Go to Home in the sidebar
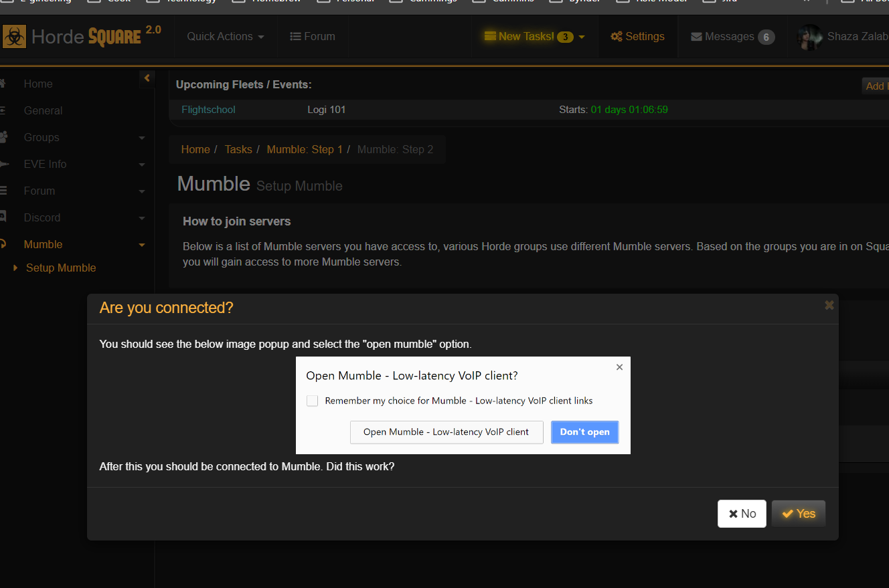 (38, 84)
